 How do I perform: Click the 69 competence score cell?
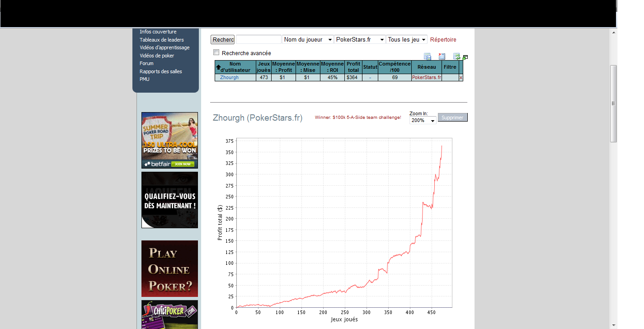[395, 78]
